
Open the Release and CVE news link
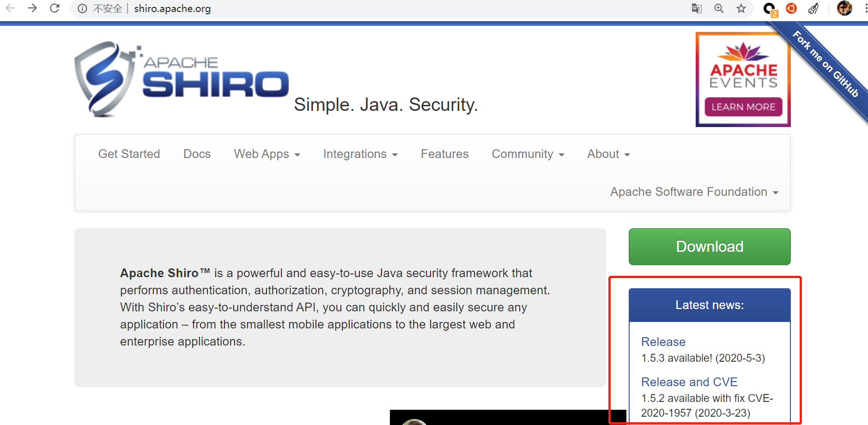point(689,382)
